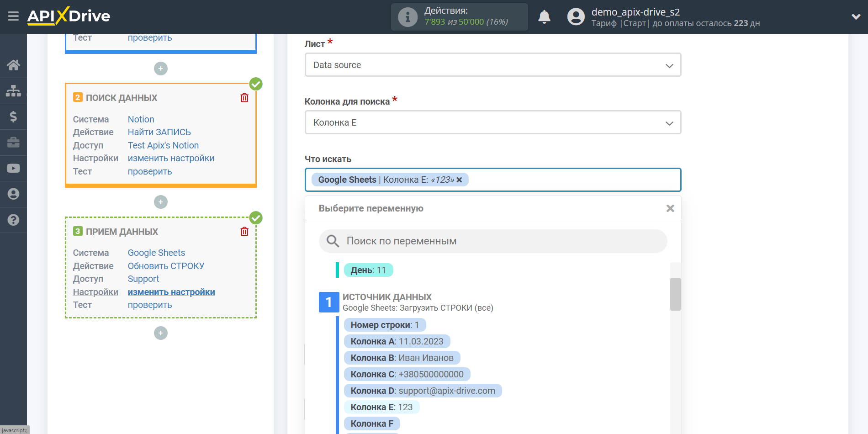Image resolution: width=868 pixels, height=434 pixels.
Task: Select variable Колонка E: 123
Action: click(381, 407)
